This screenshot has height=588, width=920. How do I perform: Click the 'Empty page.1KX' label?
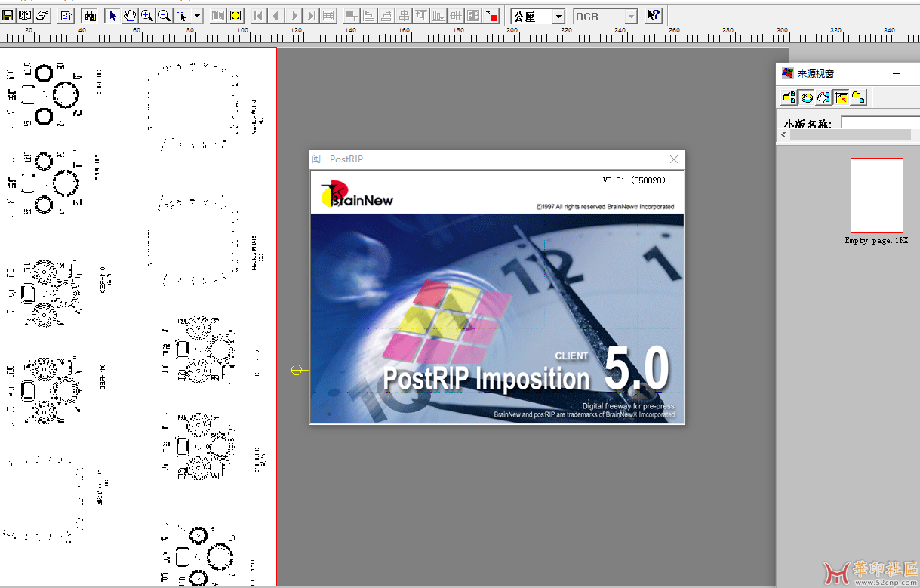(876, 241)
